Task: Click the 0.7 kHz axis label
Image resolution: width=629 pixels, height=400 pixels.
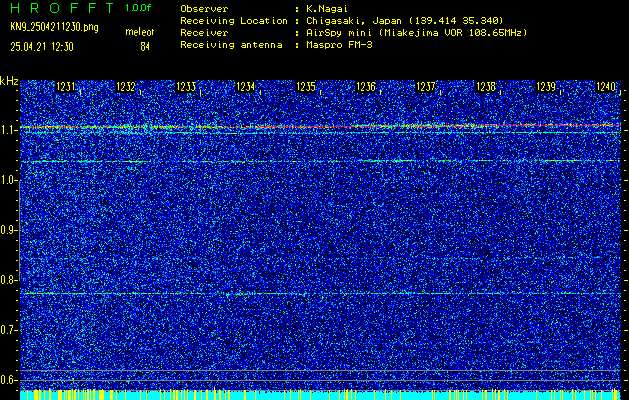Action: point(8,330)
